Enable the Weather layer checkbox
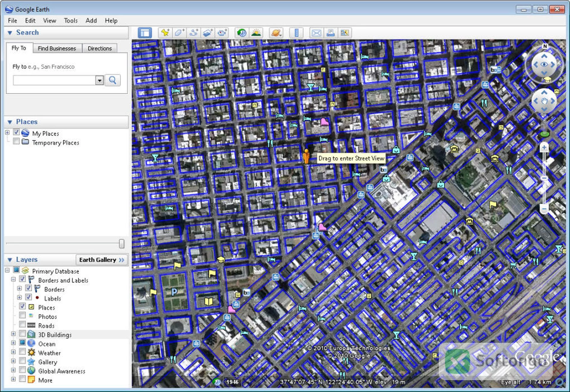570x392 pixels. coord(22,352)
